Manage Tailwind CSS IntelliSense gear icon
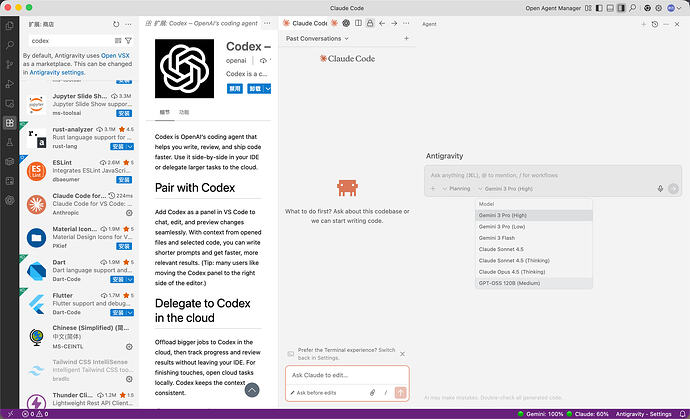The width and height of the screenshot is (690, 419). pos(129,379)
